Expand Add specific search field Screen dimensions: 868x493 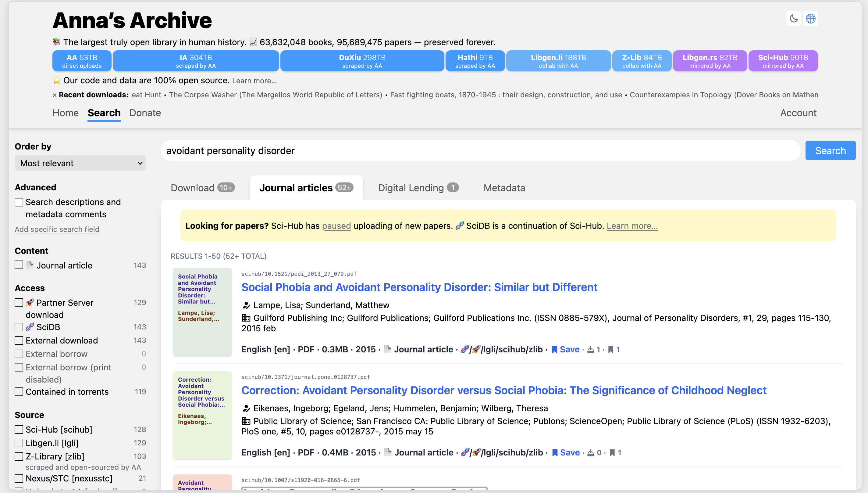coord(57,229)
